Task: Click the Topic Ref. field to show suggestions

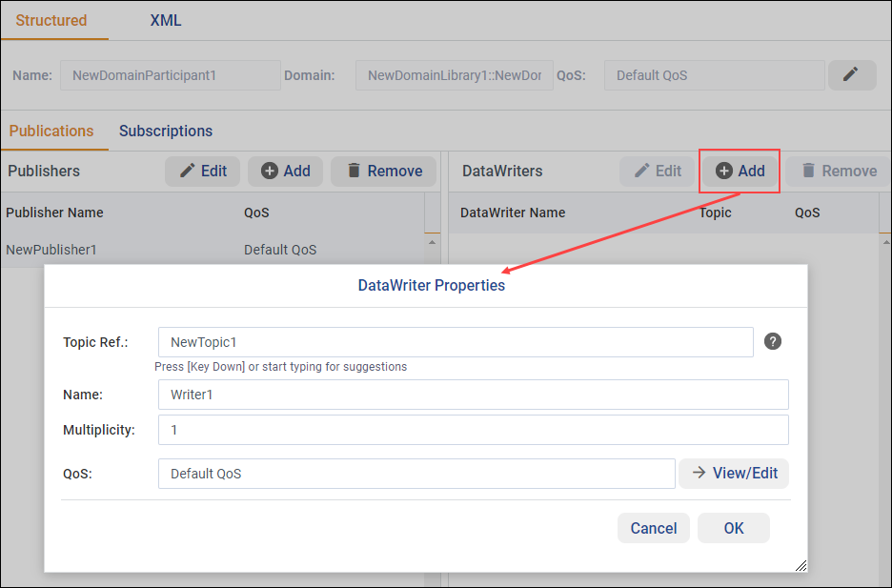Action: coord(457,341)
